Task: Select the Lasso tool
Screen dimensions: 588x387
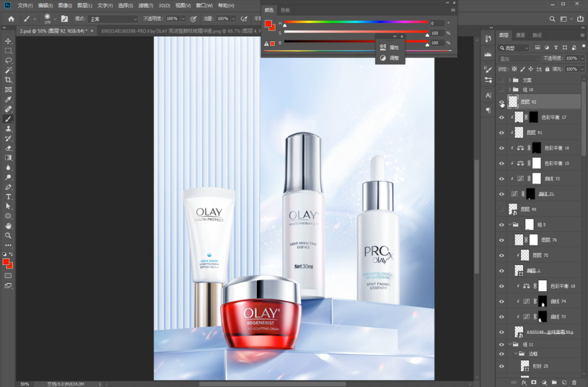Action: point(8,60)
